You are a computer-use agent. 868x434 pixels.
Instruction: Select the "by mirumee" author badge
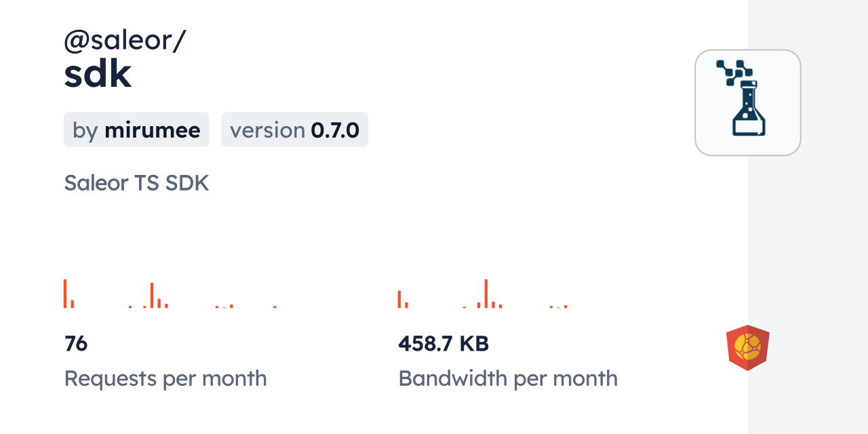pyautogui.click(x=136, y=130)
